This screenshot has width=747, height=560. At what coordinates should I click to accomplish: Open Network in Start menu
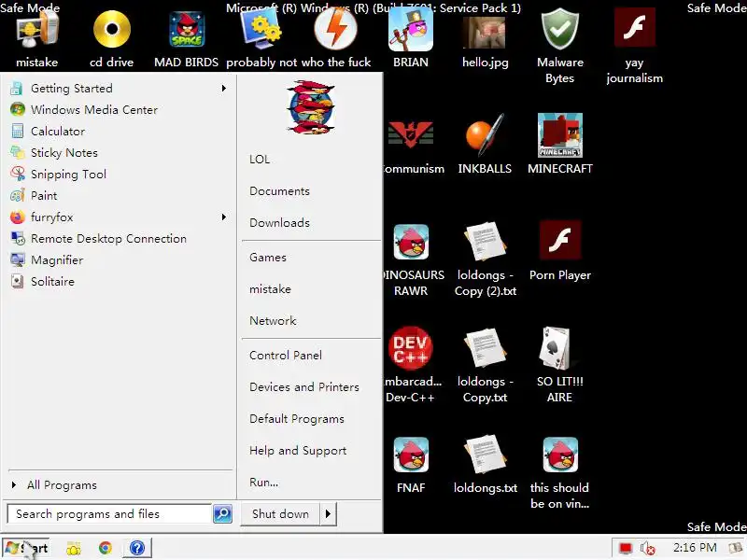tap(273, 321)
